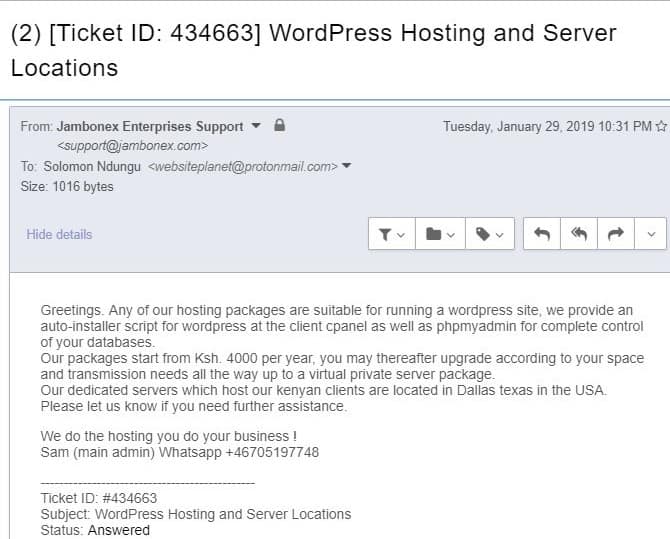Click the support@jambonex.com address
Screen dimensions: 670x539
(132, 146)
